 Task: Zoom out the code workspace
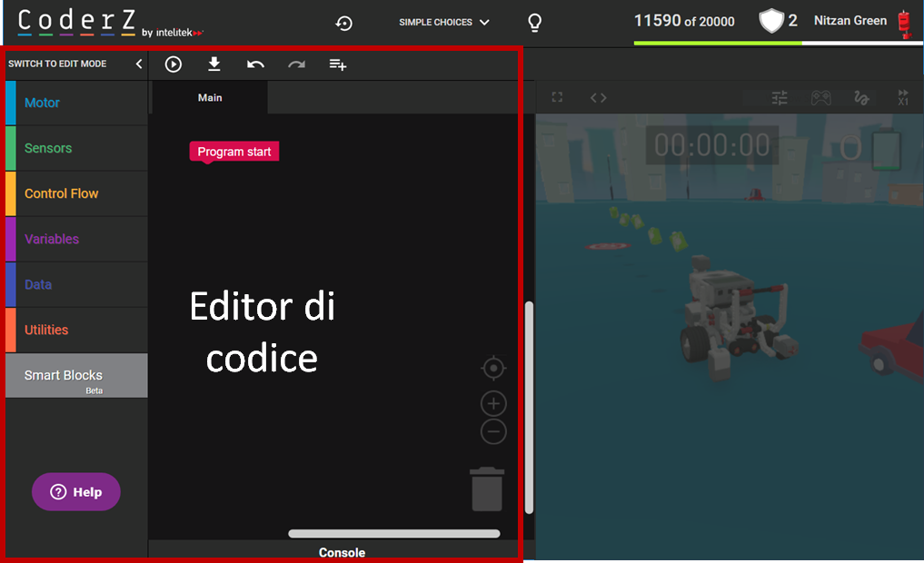coord(493,431)
